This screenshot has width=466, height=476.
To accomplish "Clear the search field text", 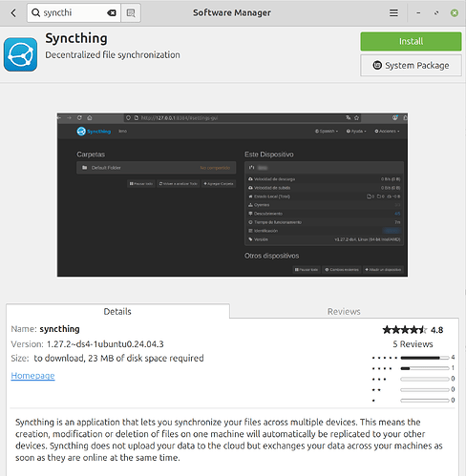I will point(112,13).
